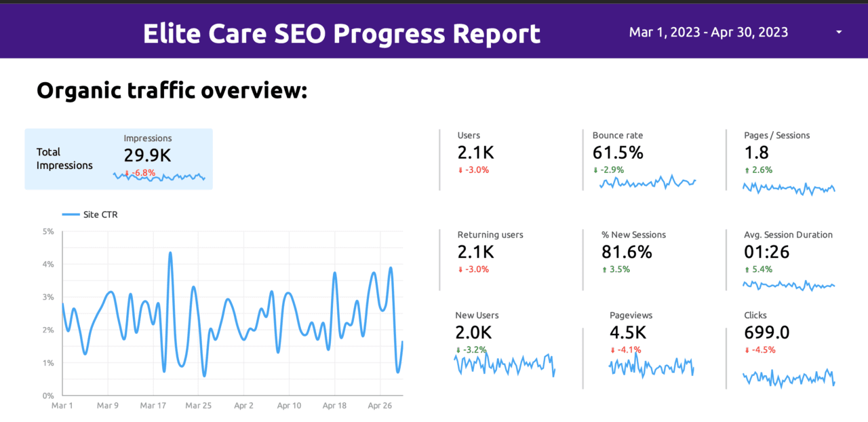Click the Mar 1 - Apr 30, 2023 date range
This screenshot has width=868, height=422.
pos(708,32)
